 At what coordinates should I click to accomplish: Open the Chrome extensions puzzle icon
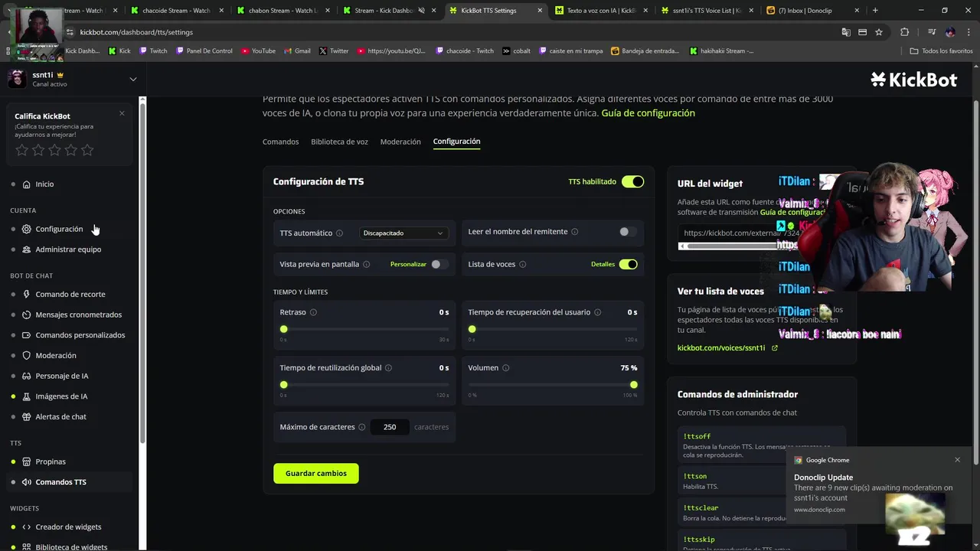pyautogui.click(x=904, y=32)
